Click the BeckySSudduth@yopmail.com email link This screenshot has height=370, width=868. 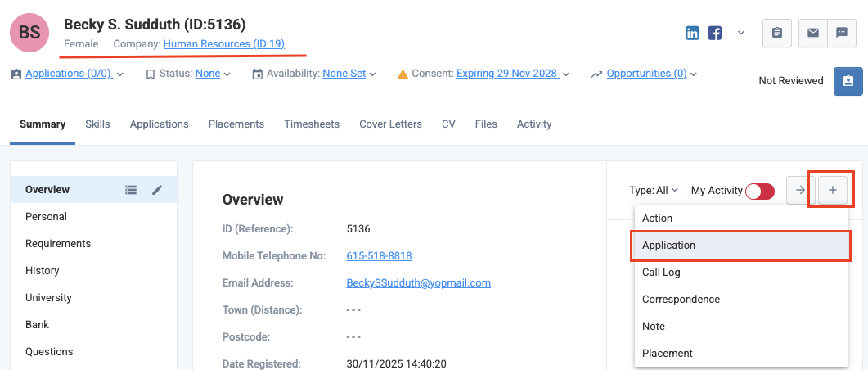419,283
